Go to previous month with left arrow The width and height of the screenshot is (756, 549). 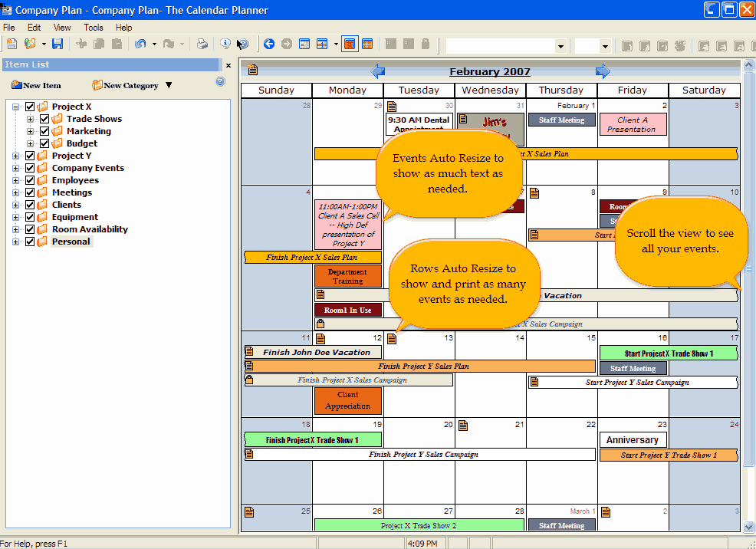377,71
